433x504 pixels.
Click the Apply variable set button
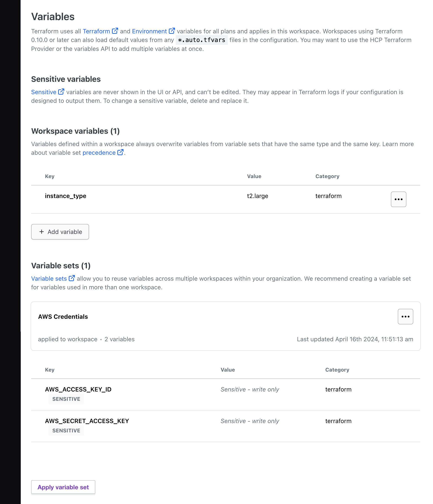click(63, 487)
